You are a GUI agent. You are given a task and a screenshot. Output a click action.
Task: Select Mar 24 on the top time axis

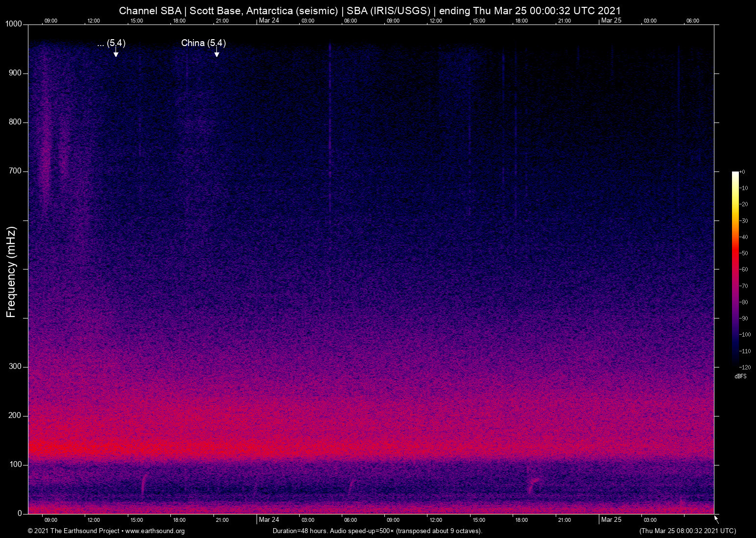click(269, 20)
